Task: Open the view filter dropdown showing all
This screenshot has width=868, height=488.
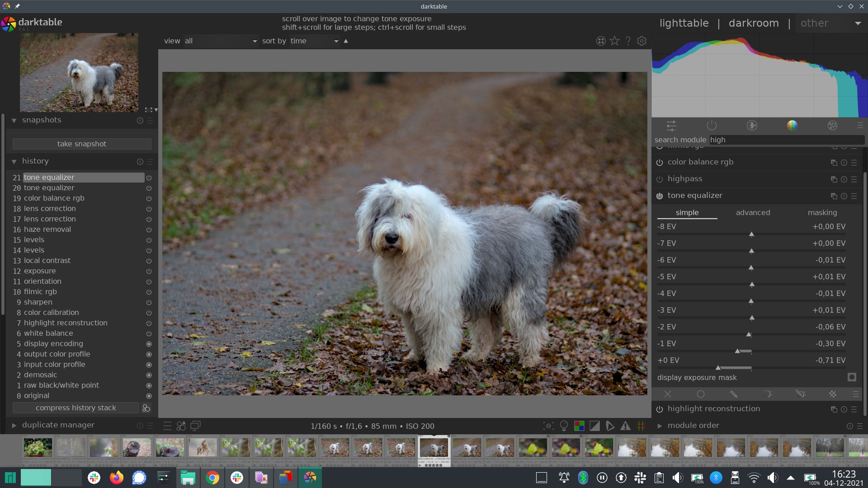Action: click(221, 41)
